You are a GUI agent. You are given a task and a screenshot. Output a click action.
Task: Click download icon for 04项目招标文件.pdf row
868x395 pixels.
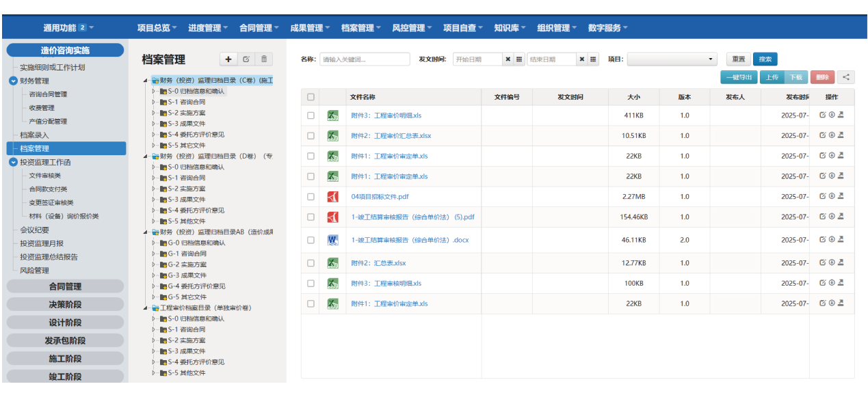click(x=832, y=196)
